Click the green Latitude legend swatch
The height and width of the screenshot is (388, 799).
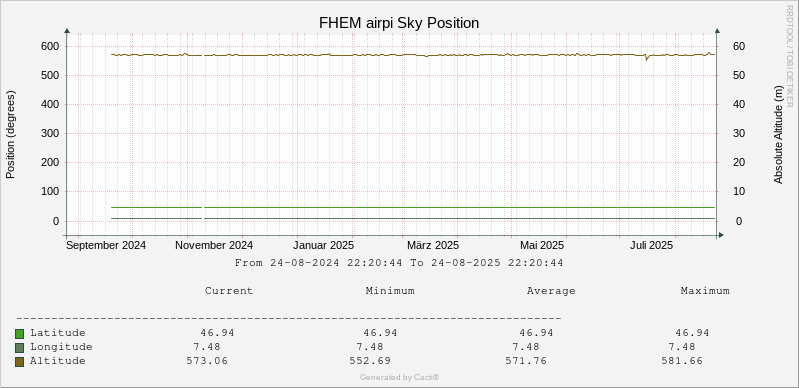point(19,334)
